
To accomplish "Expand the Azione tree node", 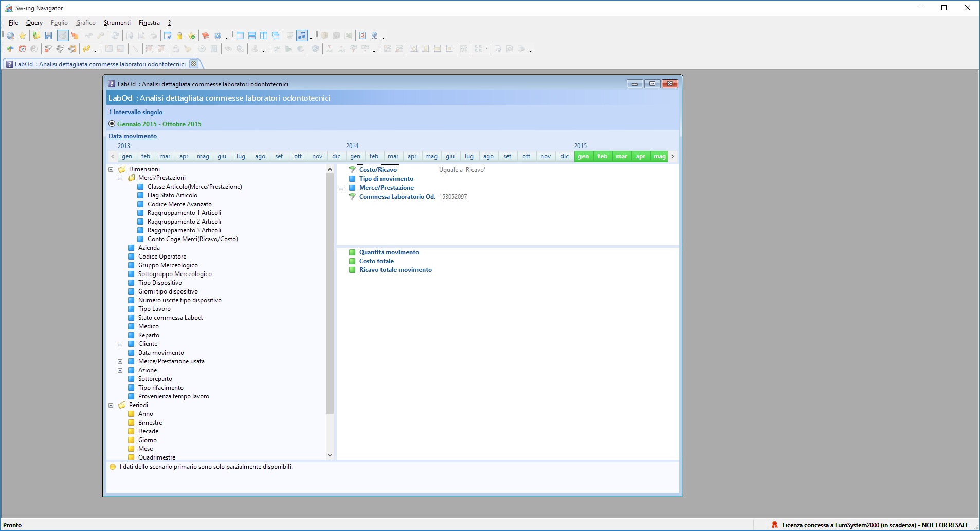I will [120, 370].
